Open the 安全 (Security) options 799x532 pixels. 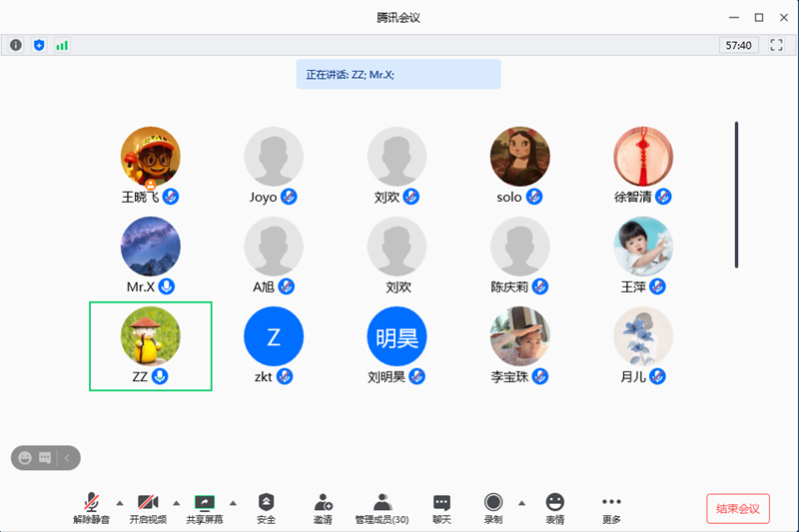coord(266,507)
